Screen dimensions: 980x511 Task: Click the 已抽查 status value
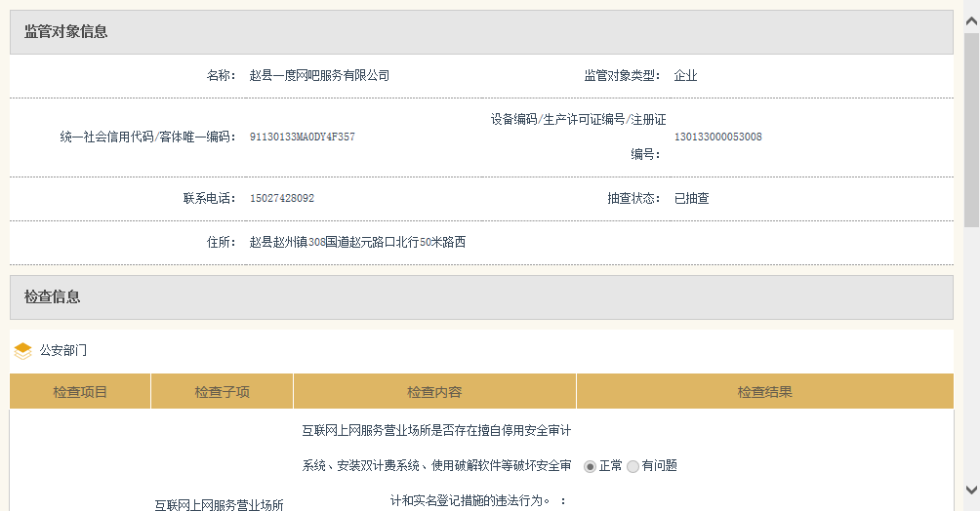tap(691, 199)
